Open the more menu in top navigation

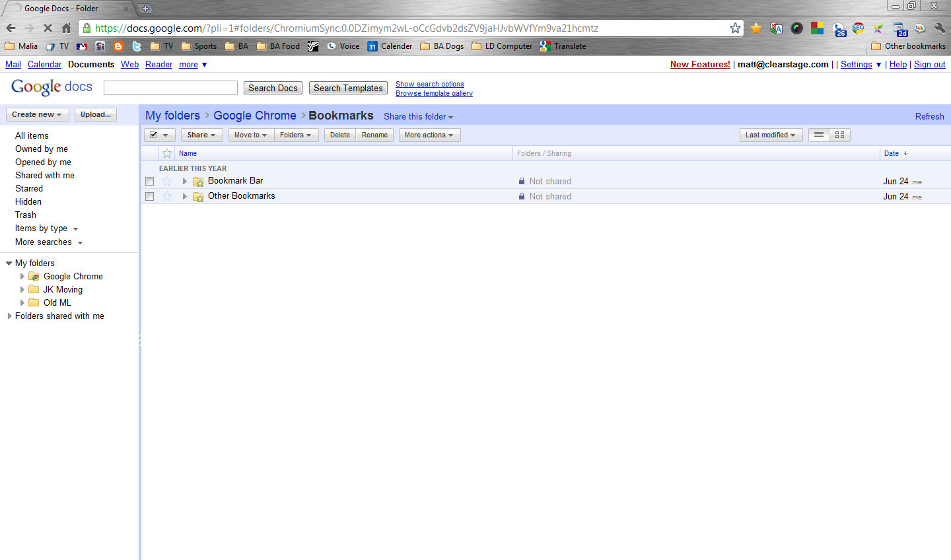point(193,64)
